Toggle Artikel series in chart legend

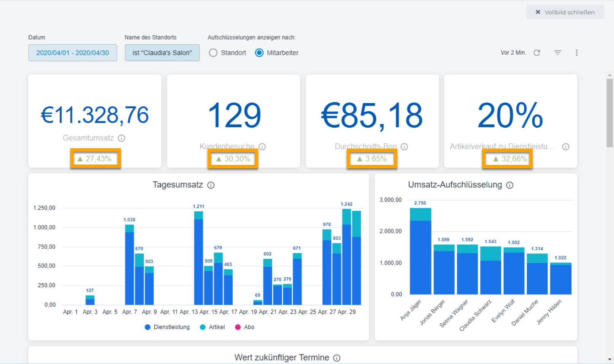pyautogui.click(x=213, y=327)
